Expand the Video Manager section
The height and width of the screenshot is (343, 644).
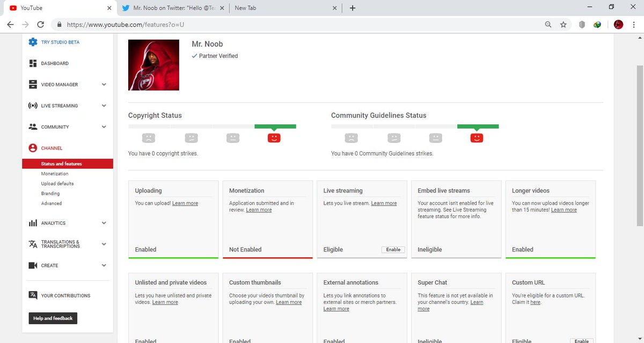coord(104,84)
